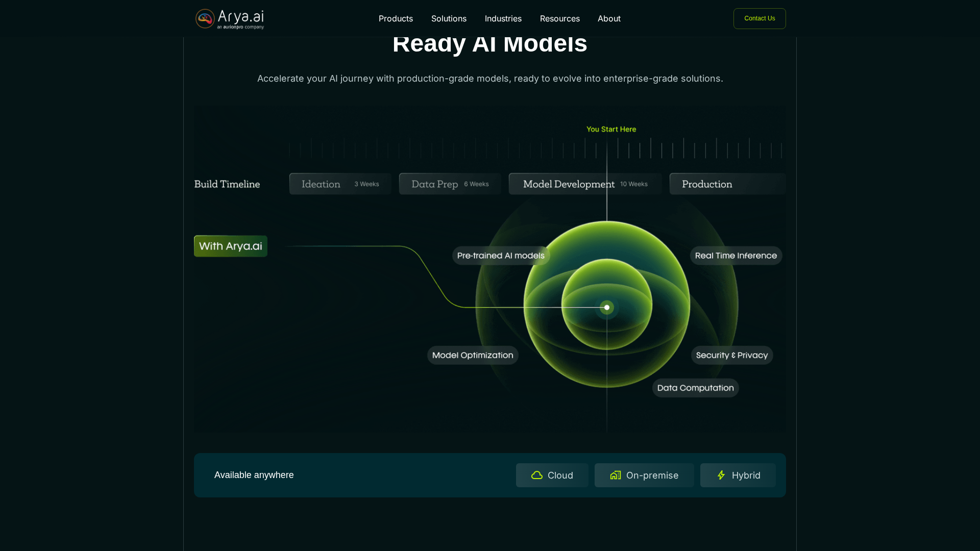Click the lightning bolt Hybrid icon
This screenshot has height=551, width=980.
coord(721,475)
